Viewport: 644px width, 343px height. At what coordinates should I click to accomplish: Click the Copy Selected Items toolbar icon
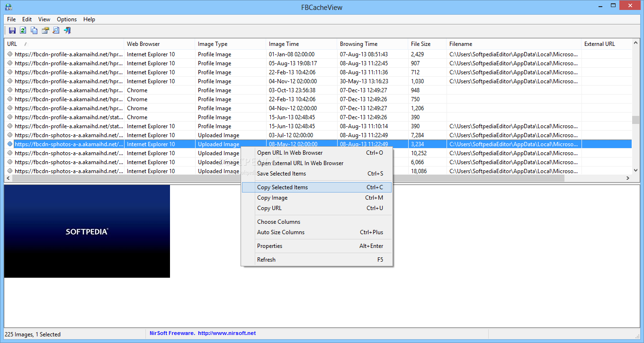34,30
